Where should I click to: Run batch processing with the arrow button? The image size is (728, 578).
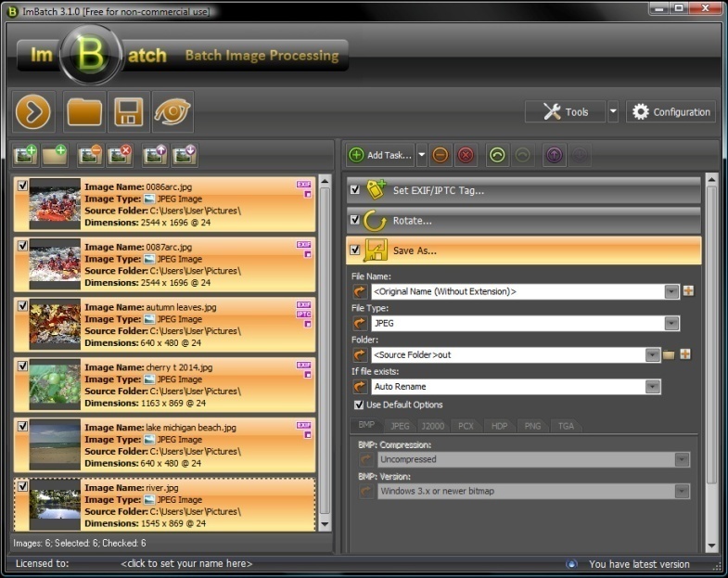point(34,112)
